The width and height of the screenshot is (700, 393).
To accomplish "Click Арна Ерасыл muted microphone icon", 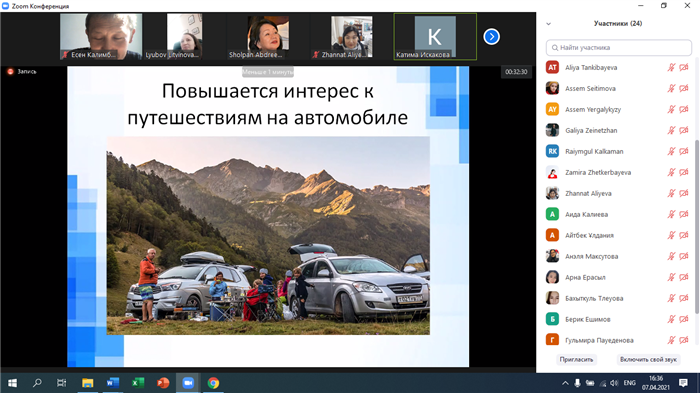I will [x=671, y=277].
